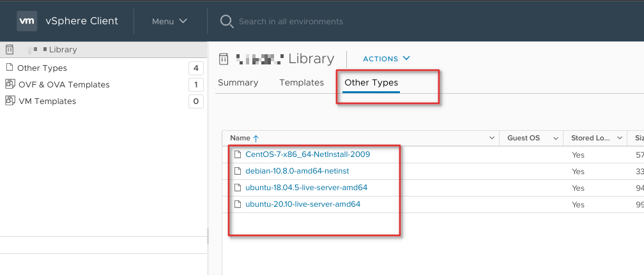
Task: Click Yes in the CentOS-7 row
Action: 578,155
